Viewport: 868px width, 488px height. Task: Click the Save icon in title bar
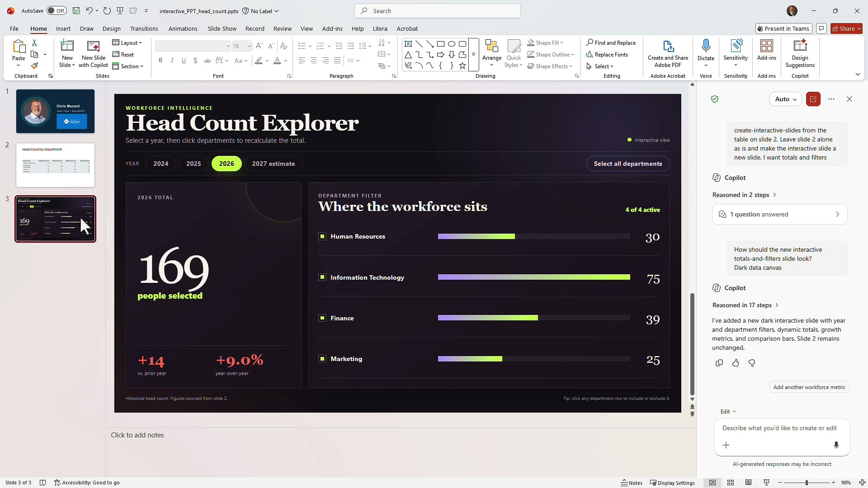[x=76, y=11]
